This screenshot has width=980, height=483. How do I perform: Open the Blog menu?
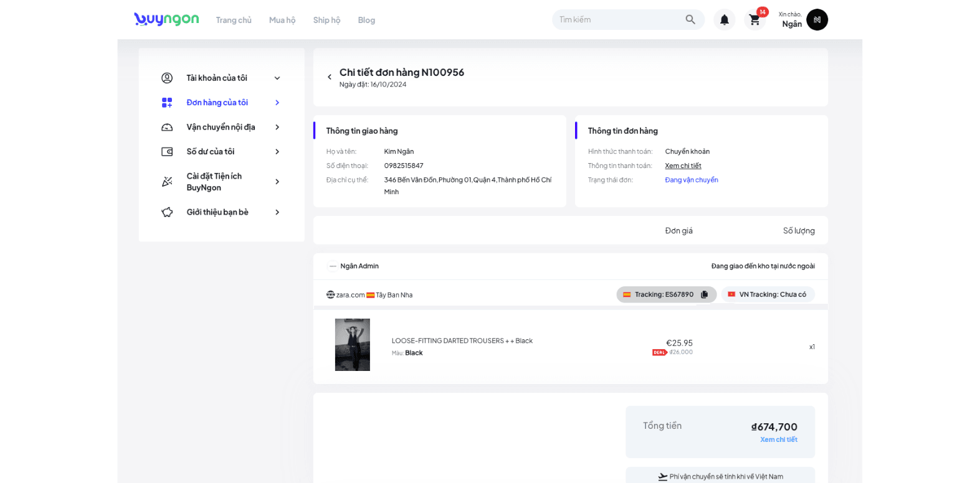[366, 20]
